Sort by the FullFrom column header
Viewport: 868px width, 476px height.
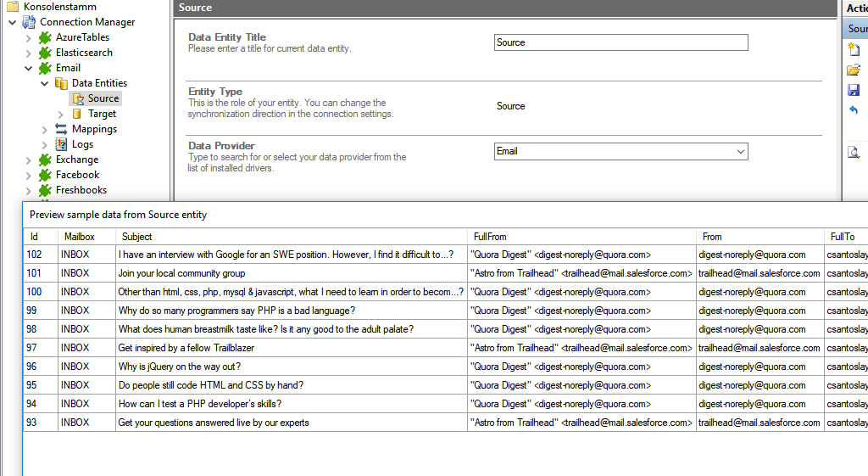tap(490, 237)
